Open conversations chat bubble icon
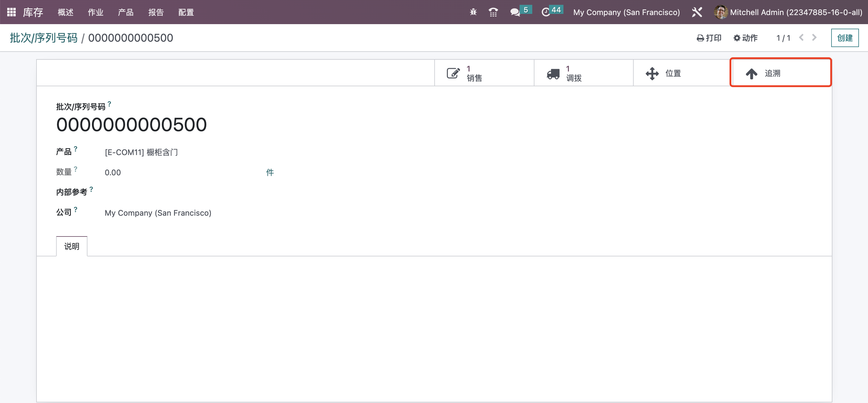Screen dimensions: 868x403 click(515, 12)
